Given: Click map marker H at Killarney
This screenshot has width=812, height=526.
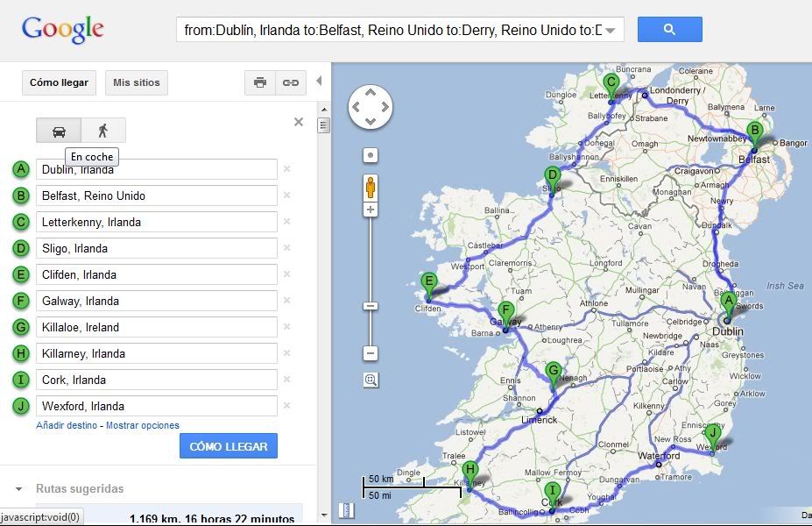Looking at the screenshot, I should coord(470,473).
